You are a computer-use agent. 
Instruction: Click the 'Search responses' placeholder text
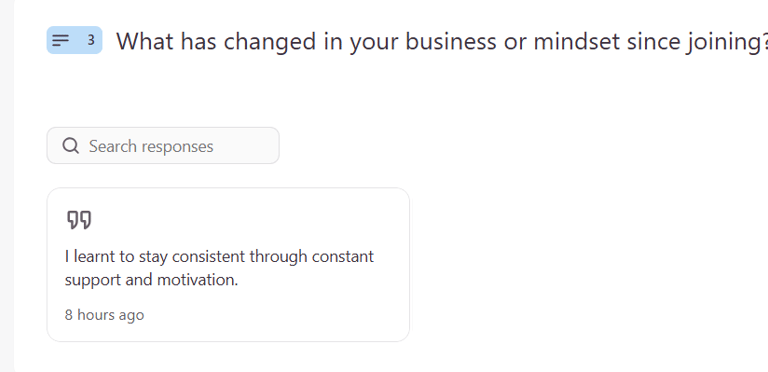151,146
